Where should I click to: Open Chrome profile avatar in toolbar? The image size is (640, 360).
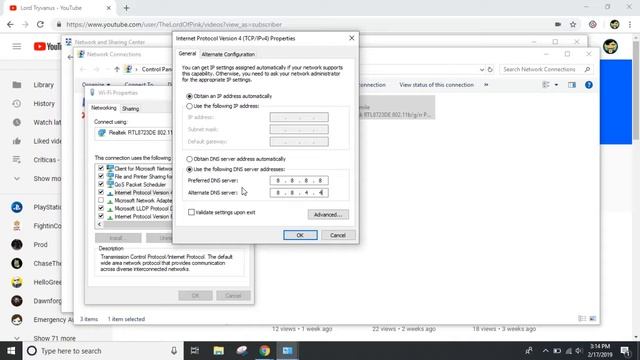tap(614, 24)
